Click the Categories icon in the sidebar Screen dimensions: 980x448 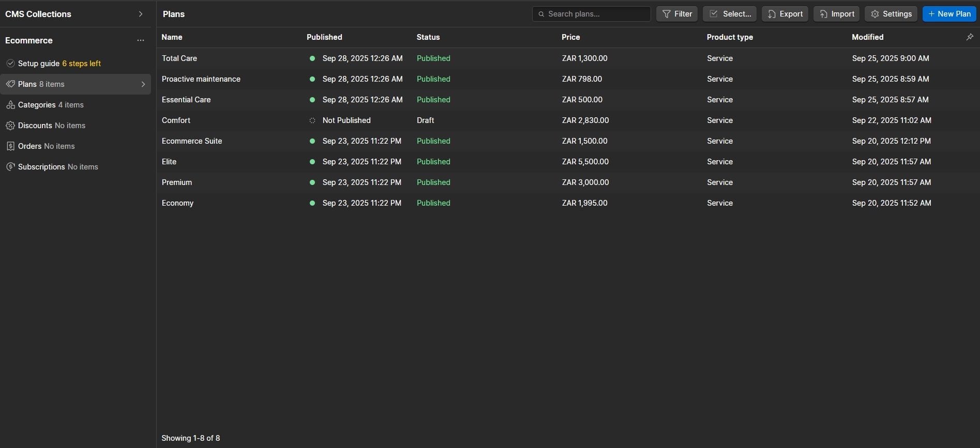click(x=10, y=104)
